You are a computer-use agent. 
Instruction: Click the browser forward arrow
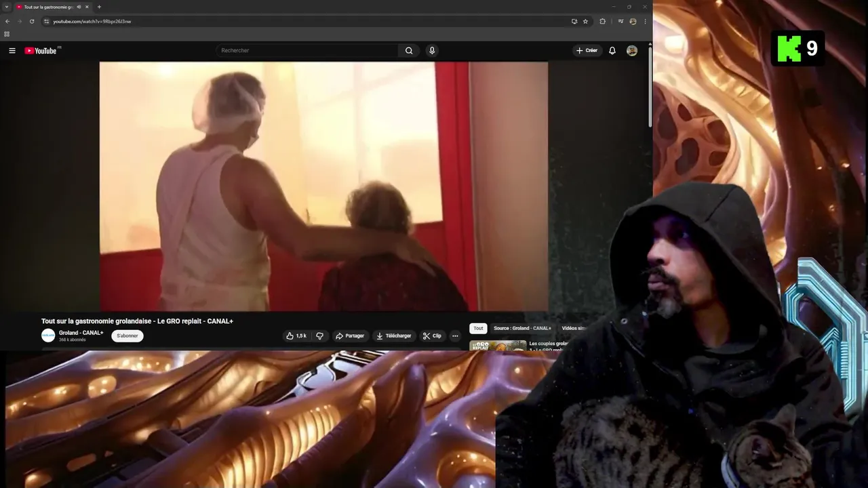(x=20, y=21)
